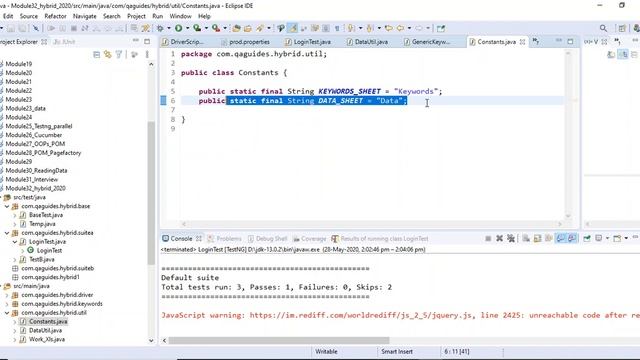Click the Open Perspective icon at toolbar right
The width and height of the screenshot is (640, 360).
[x=622, y=28]
